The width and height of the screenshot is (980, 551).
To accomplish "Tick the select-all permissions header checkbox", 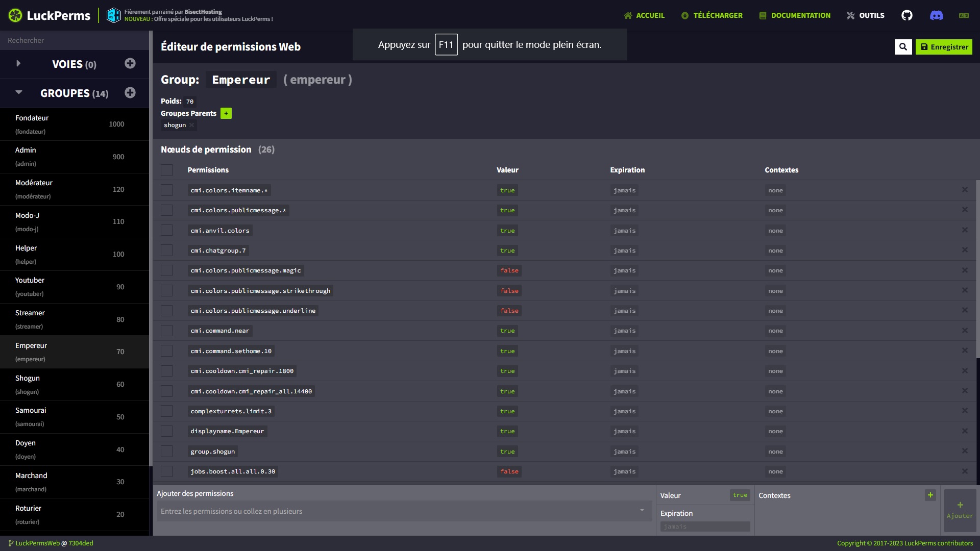I will 166,170.
